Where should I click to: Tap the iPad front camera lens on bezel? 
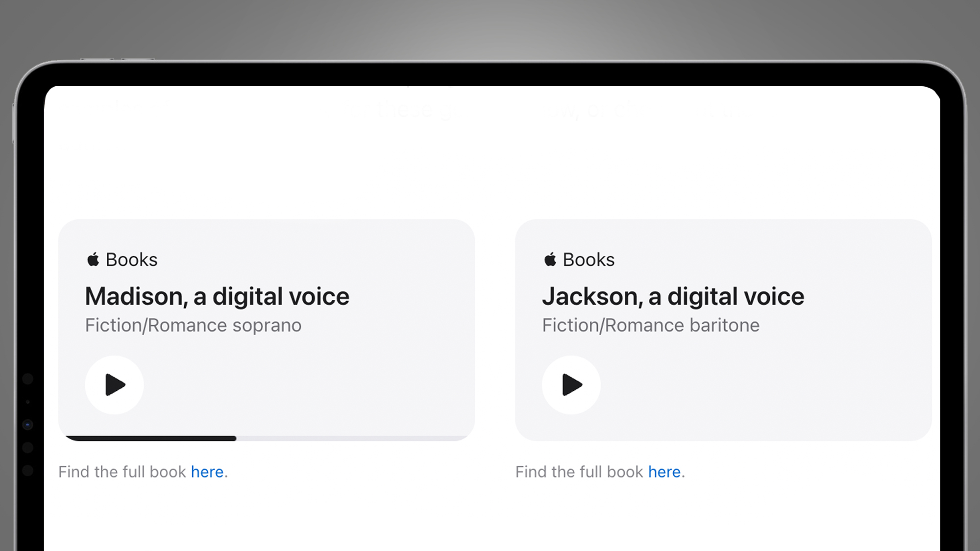tap(27, 425)
